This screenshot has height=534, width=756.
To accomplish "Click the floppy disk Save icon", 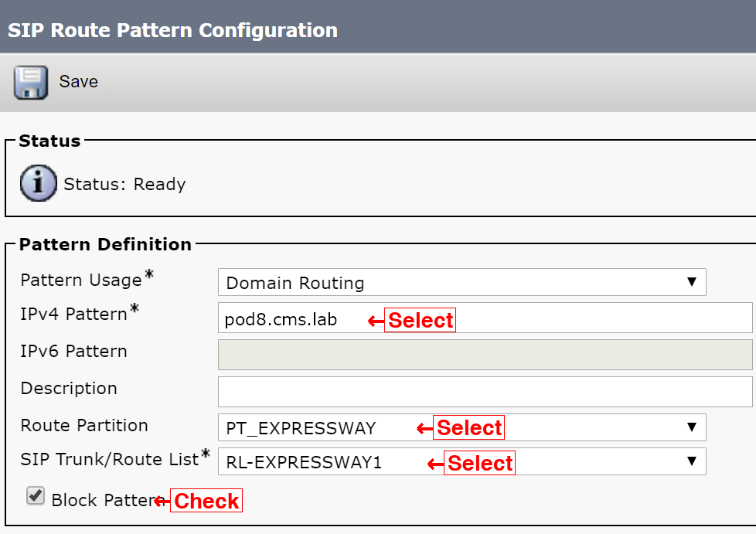I will pos(31,83).
